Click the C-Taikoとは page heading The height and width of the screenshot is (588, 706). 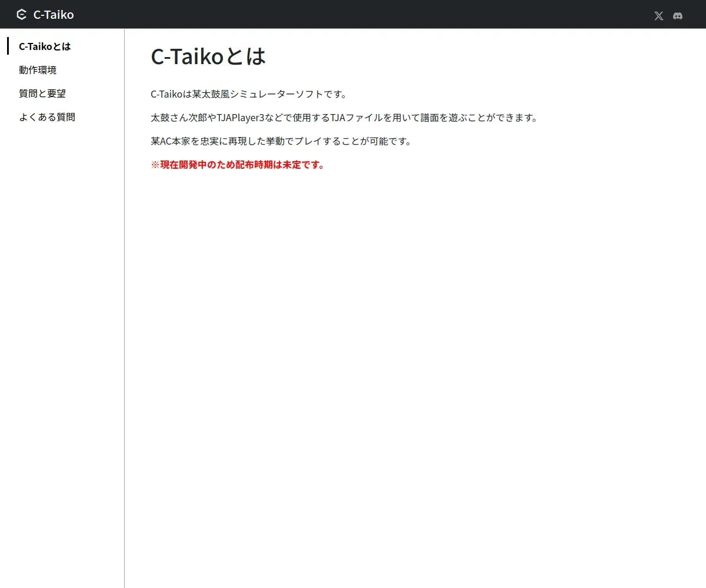209,56
